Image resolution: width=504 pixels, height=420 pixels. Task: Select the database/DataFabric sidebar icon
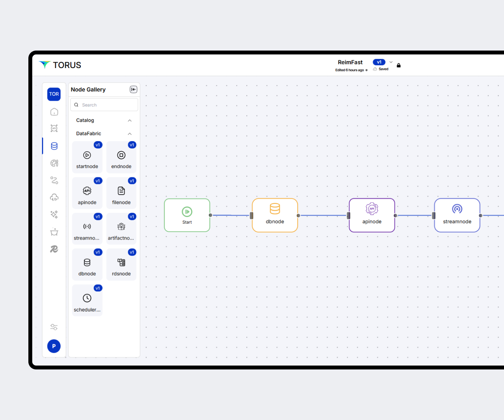point(54,146)
